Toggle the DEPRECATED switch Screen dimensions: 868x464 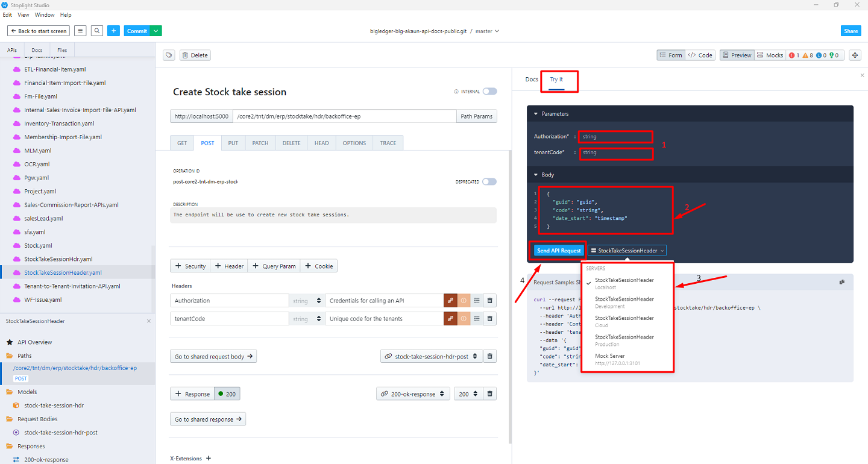[489, 181]
